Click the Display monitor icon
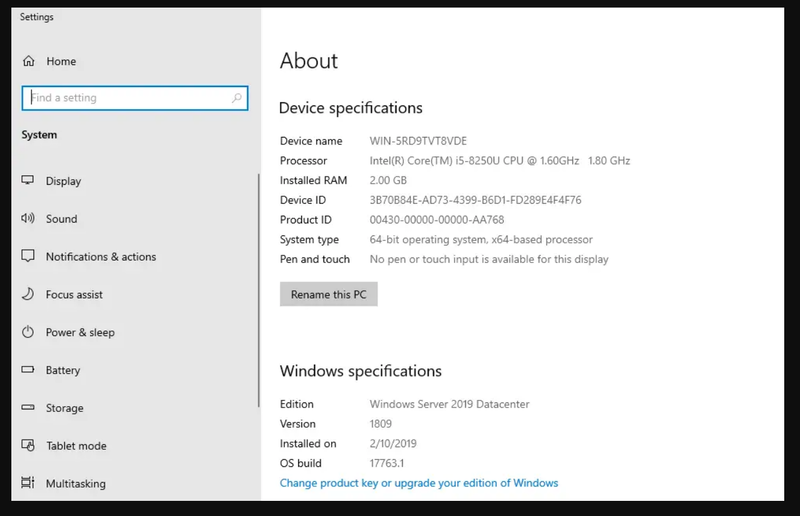800x516 pixels. click(x=28, y=180)
